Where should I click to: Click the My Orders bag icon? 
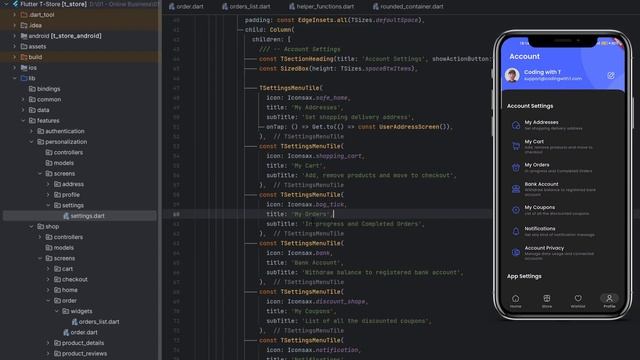(516, 167)
